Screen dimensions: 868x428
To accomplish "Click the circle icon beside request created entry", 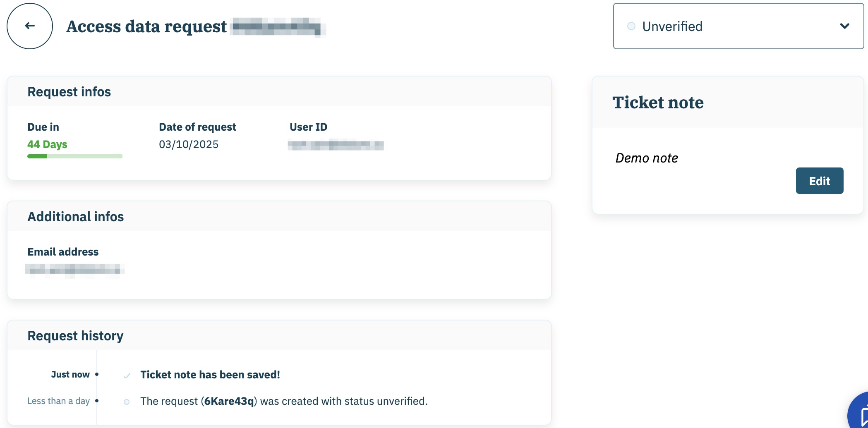I will pos(127,402).
